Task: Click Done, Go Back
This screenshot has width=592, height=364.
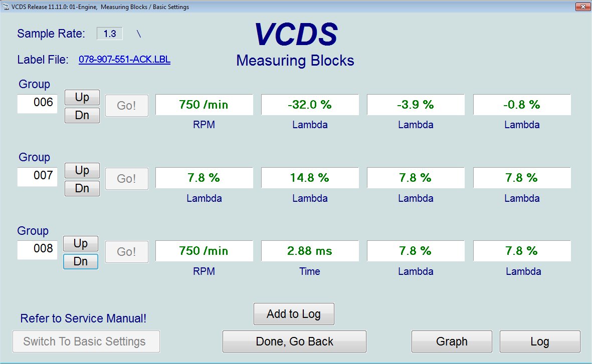Action: (294, 341)
